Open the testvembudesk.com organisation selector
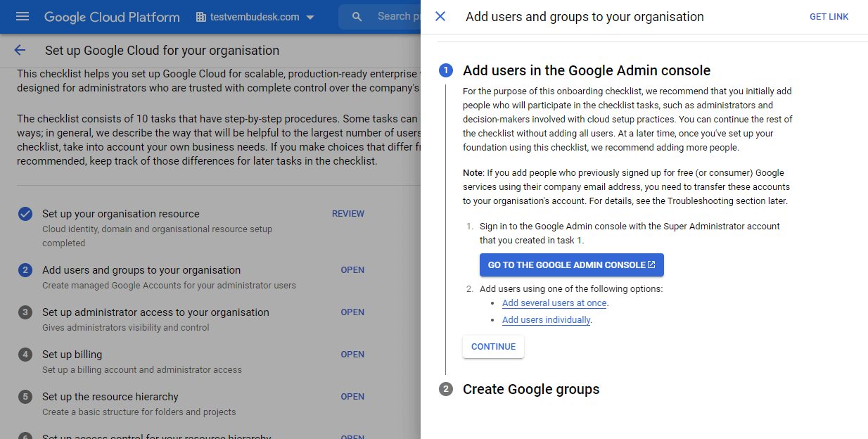Image resolution: width=868 pixels, height=439 pixels. point(255,16)
